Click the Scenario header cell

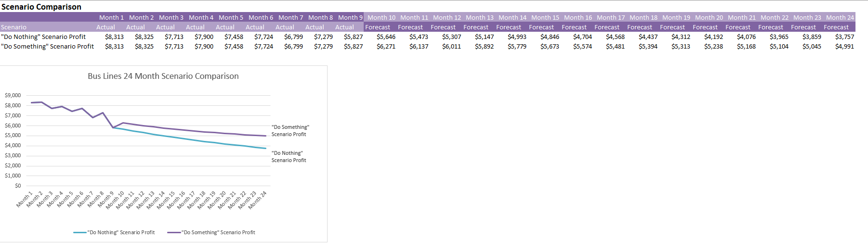[x=14, y=27]
